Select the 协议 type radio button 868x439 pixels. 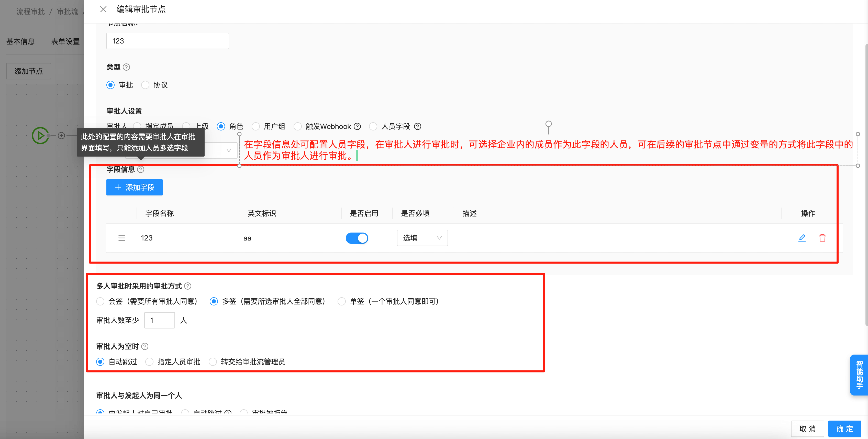tap(145, 85)
